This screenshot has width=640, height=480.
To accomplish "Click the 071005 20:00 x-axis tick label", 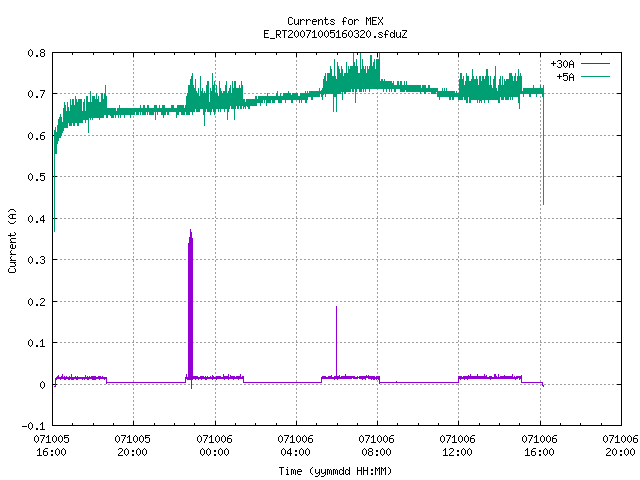I will pos(133,446).
